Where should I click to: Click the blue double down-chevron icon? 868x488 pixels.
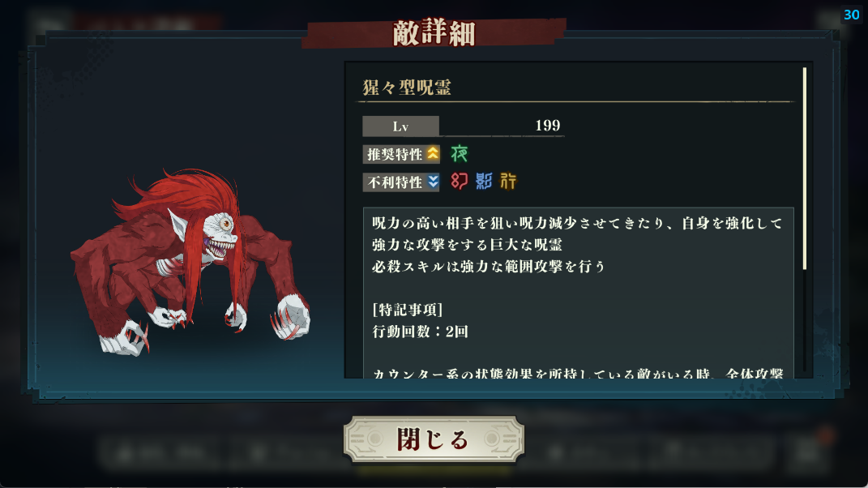(433, 181)
